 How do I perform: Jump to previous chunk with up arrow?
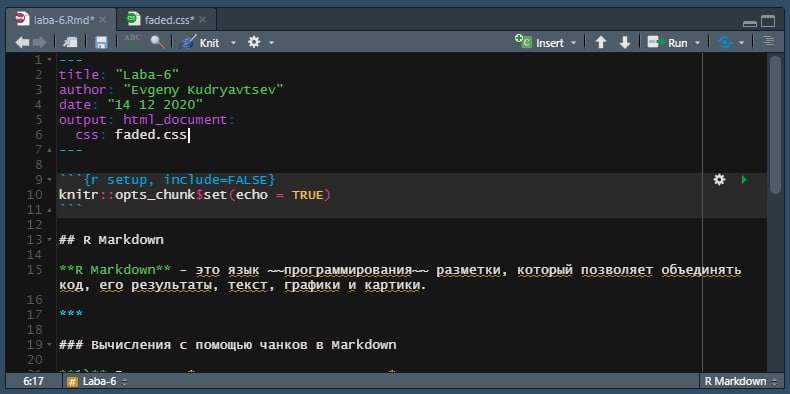[x=601, y=43]
